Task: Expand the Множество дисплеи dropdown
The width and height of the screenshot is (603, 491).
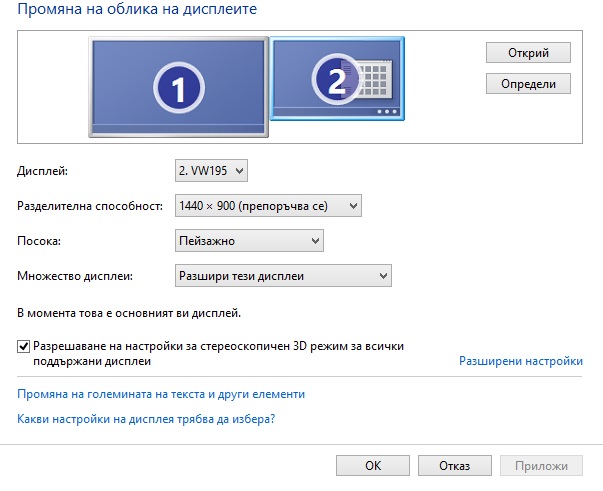Action: [283, 276]
